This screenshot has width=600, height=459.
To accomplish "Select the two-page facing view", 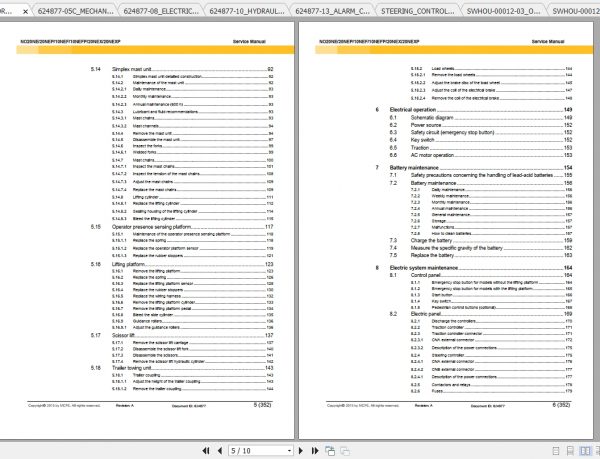I will coord(585,451).
